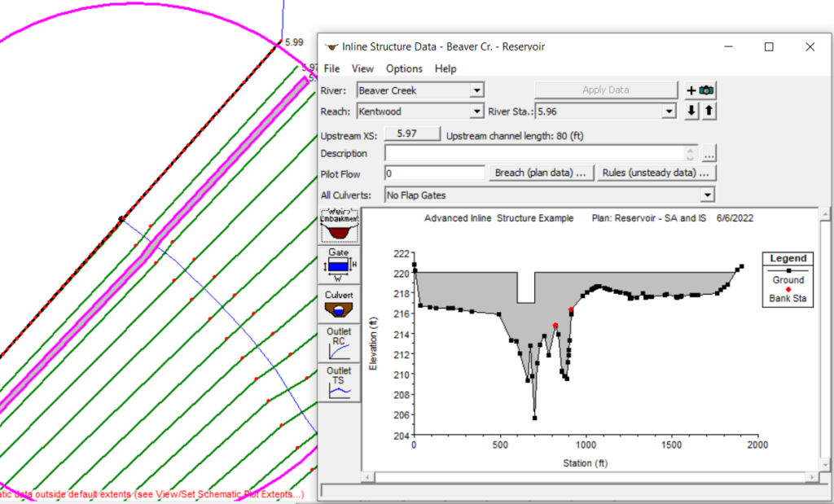
Task: Open the Options menu
Action: pyautogui.click(x=404, y=68)
